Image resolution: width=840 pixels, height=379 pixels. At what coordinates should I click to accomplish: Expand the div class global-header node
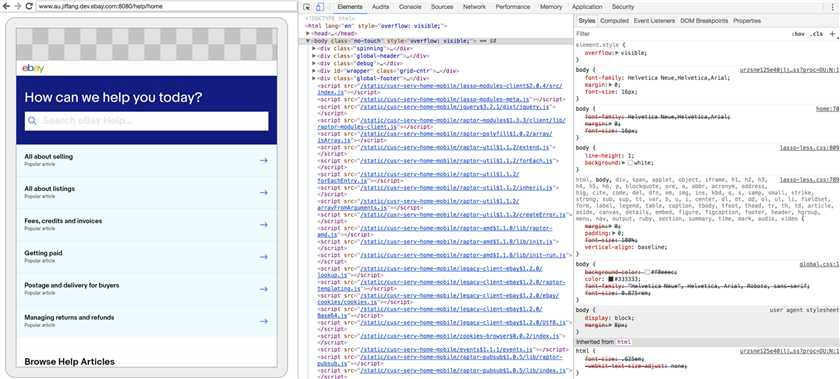[x=314, y=56]
